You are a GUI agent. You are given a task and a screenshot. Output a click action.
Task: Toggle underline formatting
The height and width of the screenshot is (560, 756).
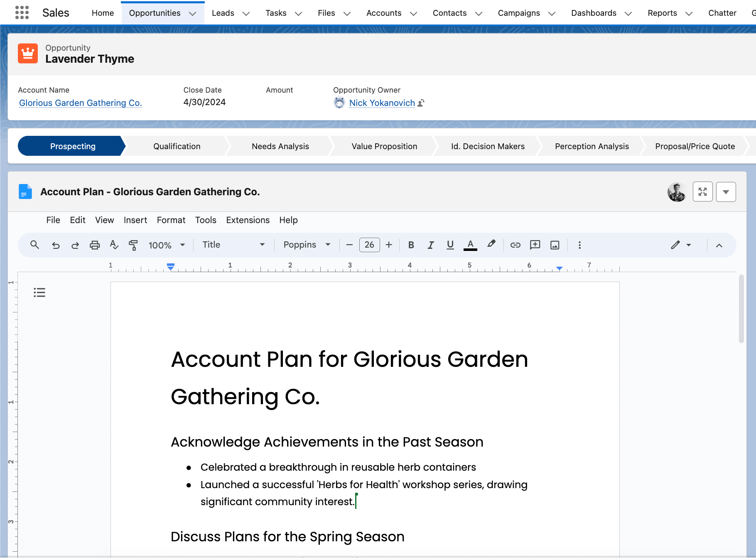pos(450,245)
